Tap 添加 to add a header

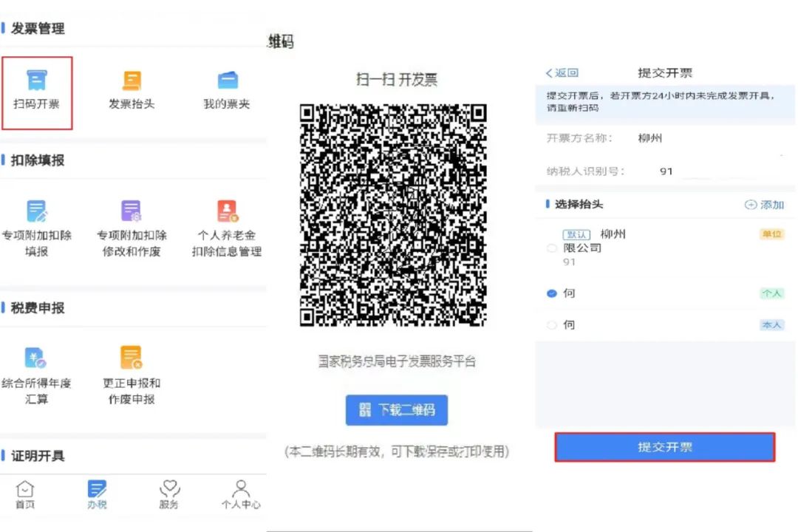click(x=764, y=205)
